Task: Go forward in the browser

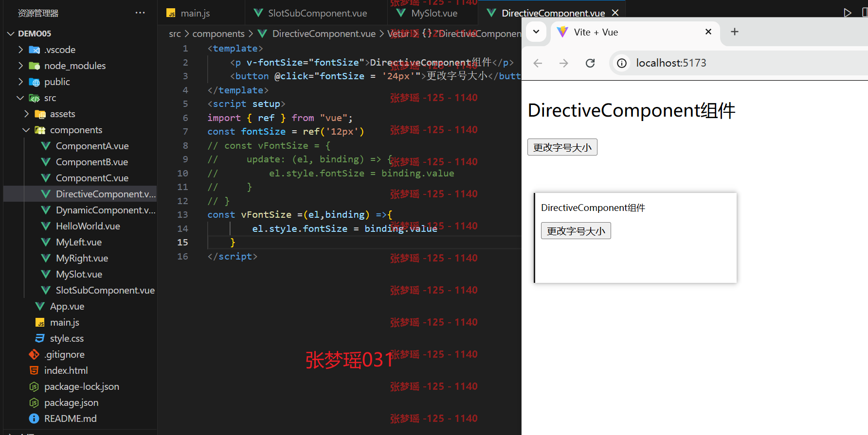Action: click(x=564, y=63)
